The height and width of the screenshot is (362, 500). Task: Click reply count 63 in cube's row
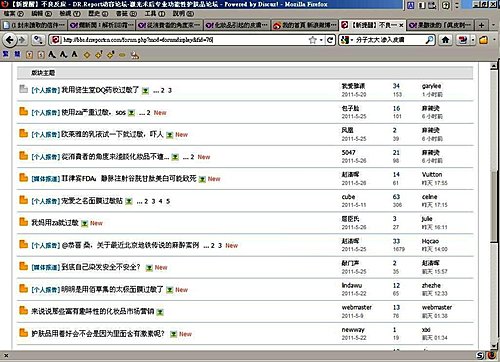(x=396, y=197)
